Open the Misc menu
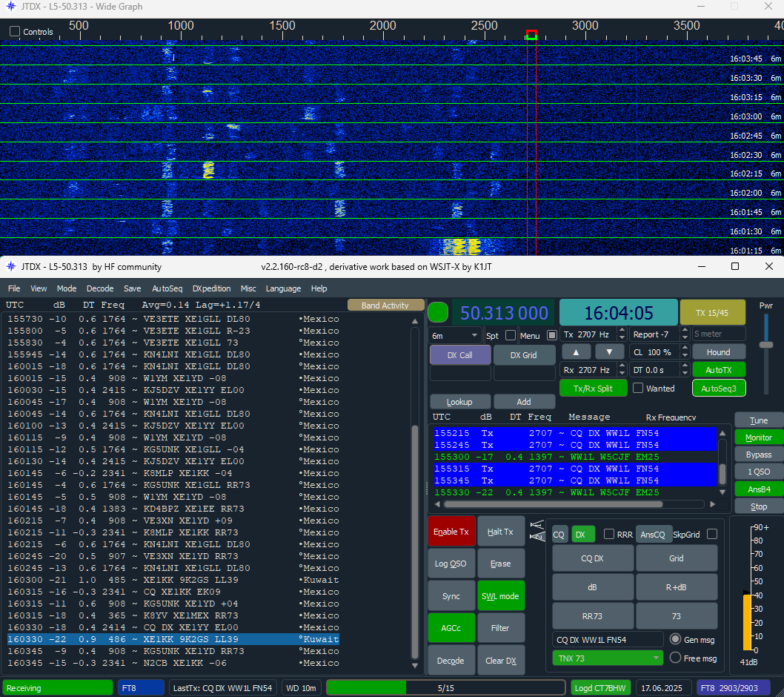Viewport: 784px width, 697px height. pyautogui.click(x=248, y=288)
